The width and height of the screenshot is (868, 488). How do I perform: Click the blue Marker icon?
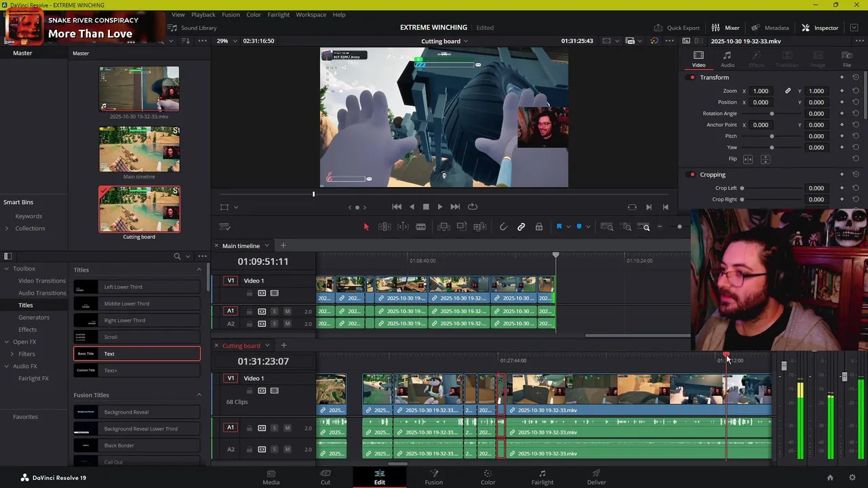coord(578,227)
